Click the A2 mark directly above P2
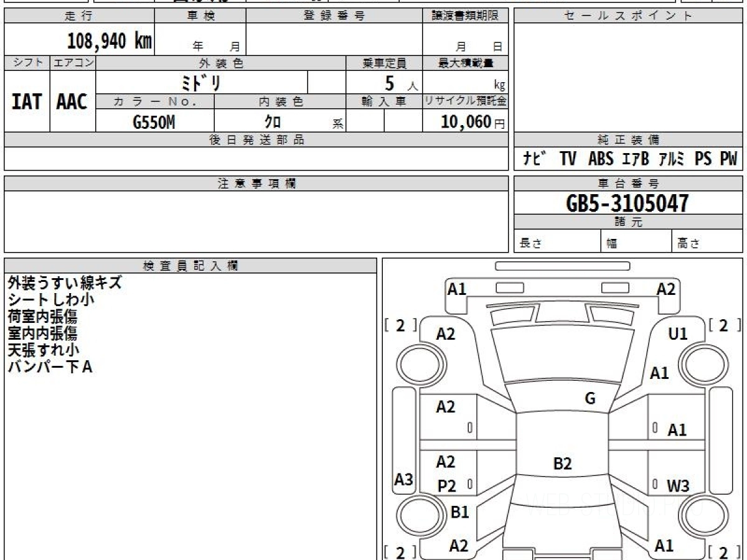Screen dimensions: 747x560 coord(446,462)
